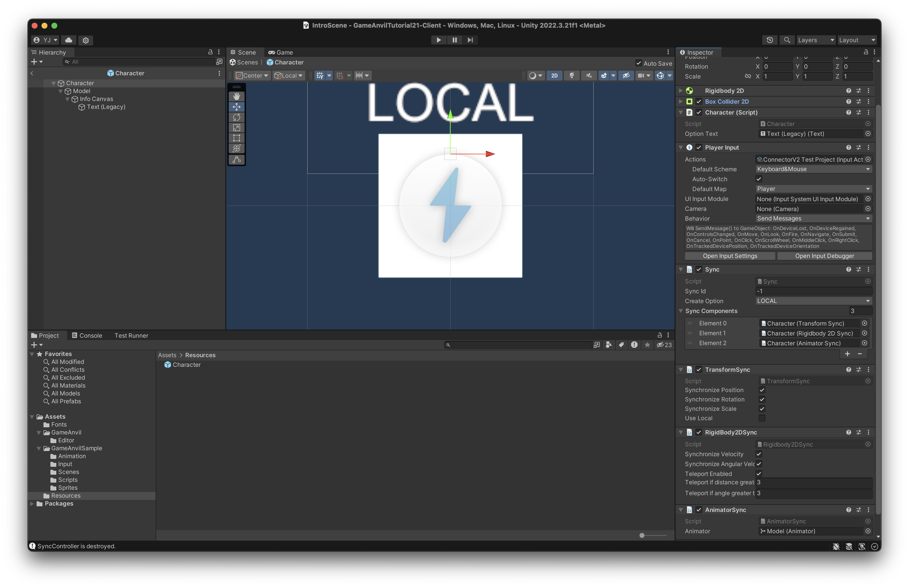Toggle Auto-Switch checkbox
The height and width of the screenshot is (588, 909).
pyautogui.click(x=759, y=179)
